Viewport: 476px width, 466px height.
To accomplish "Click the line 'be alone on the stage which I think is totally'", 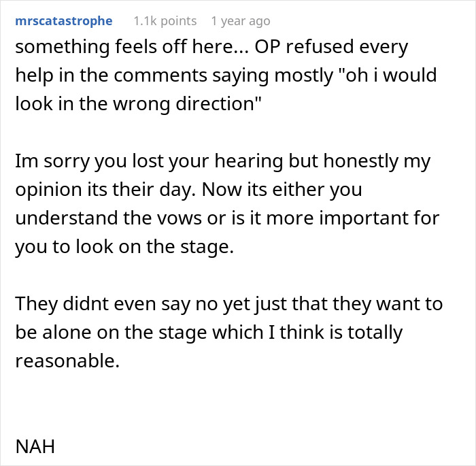I will pyautogui.click(x=209, y=332).
